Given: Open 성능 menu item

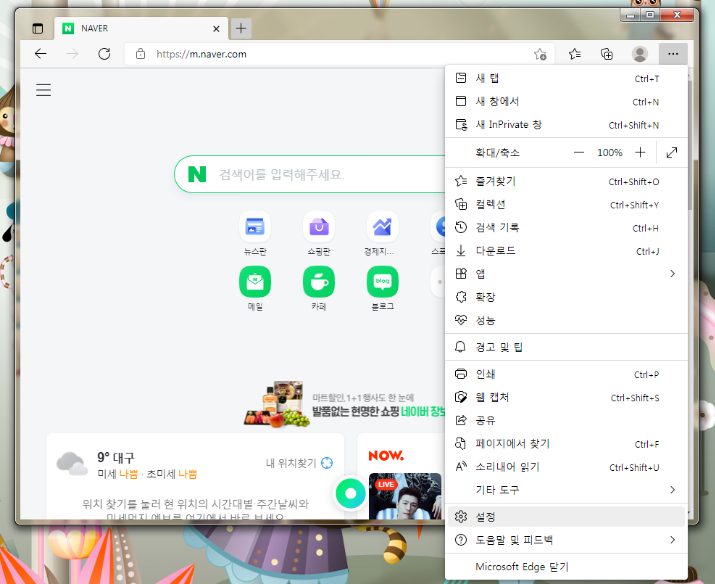Looking at the screenshot, I should coord(566,320).
